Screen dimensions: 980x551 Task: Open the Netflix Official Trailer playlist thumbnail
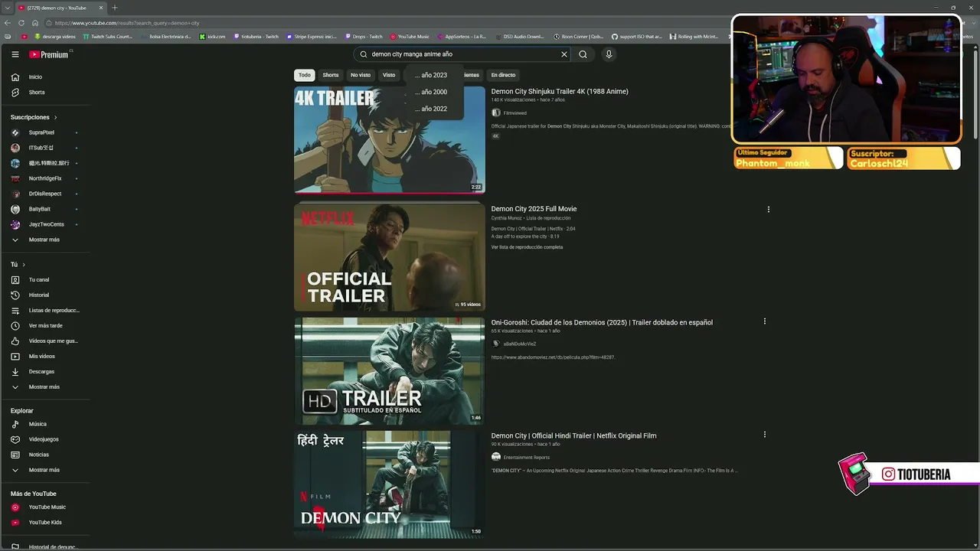(x=390, y=257)
